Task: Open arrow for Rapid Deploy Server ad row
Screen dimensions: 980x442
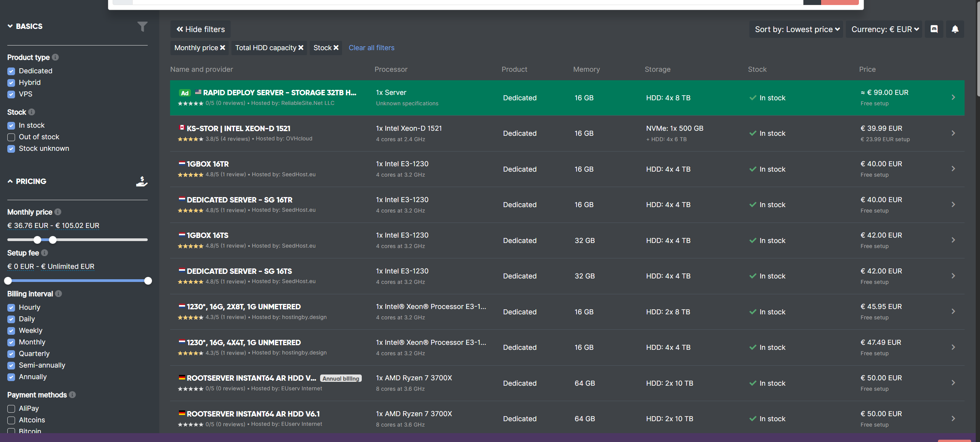Action: [x=953, y=97]
